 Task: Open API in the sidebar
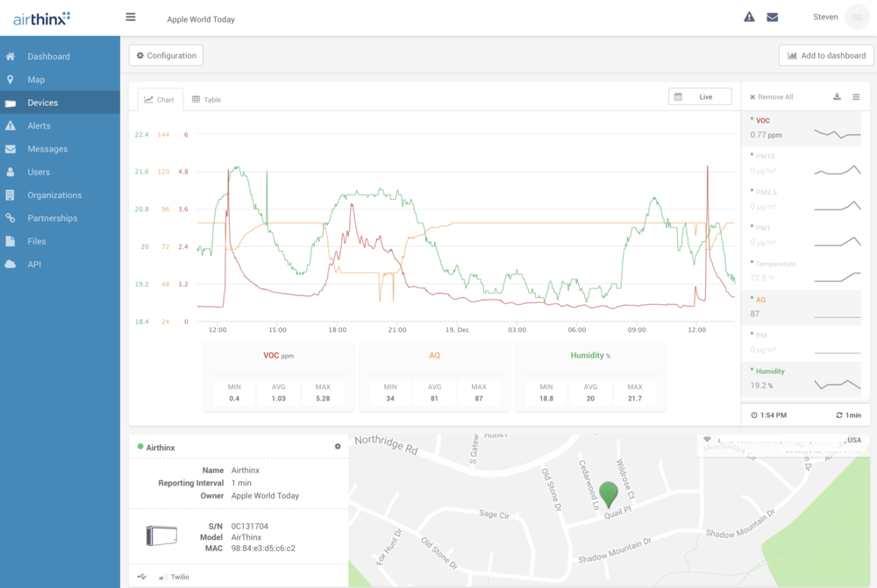click(x=60, y=265)
